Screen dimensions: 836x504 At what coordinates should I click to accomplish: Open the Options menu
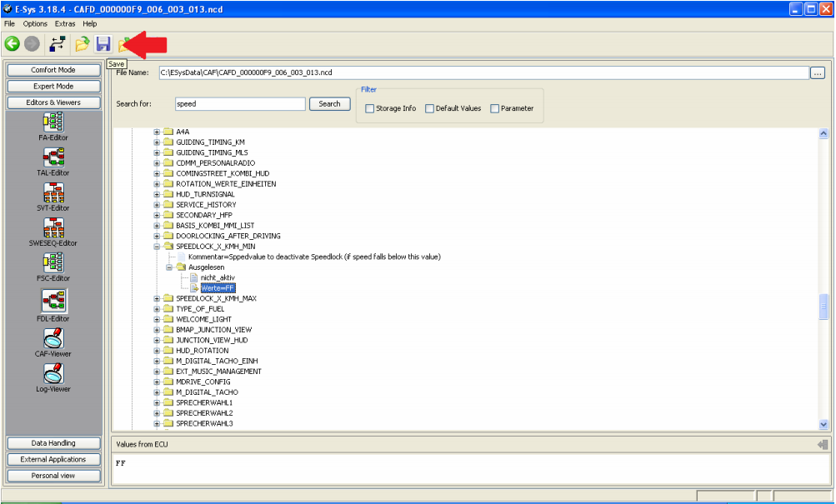[35, 23]
